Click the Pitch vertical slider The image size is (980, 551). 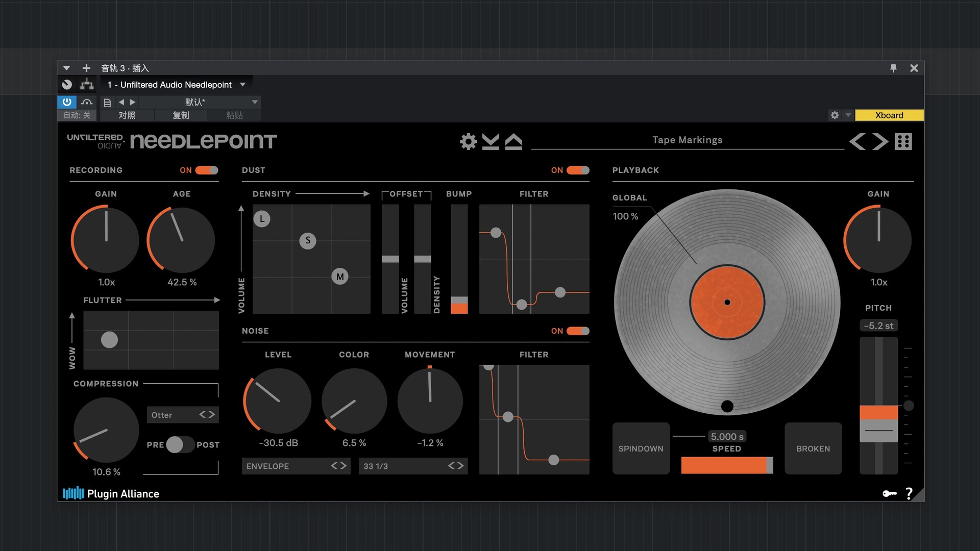pos(878,406)
